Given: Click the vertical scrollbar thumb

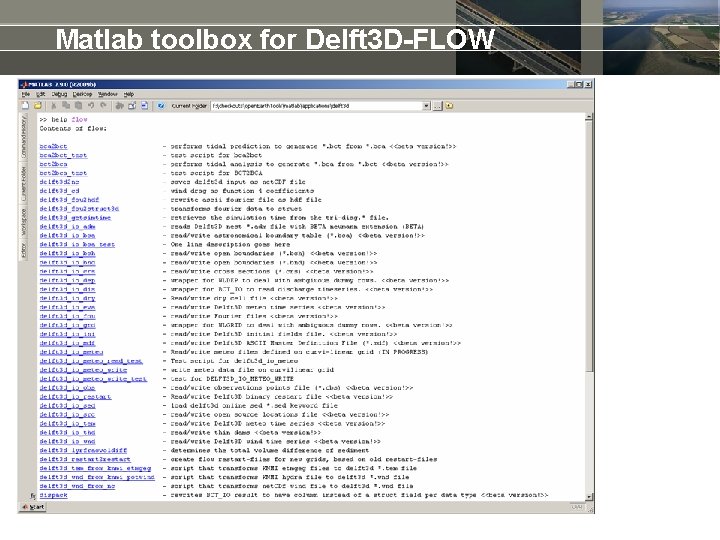Looking at the screenshot, I should coord(589,247).
